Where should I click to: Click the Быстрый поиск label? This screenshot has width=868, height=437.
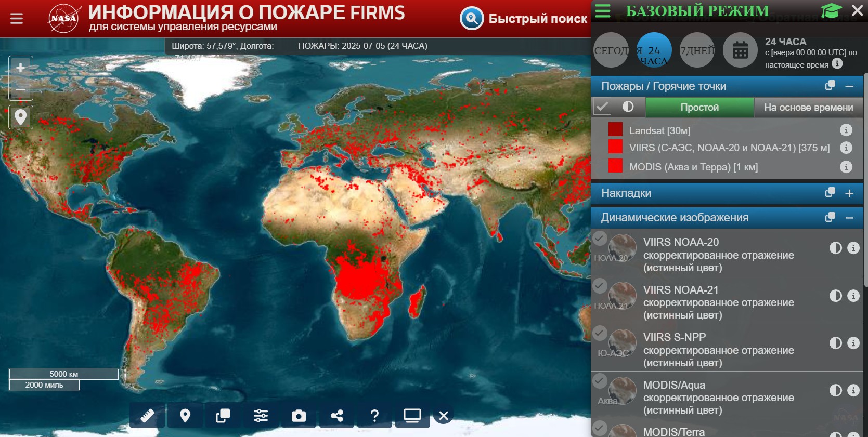click(538, 19)
